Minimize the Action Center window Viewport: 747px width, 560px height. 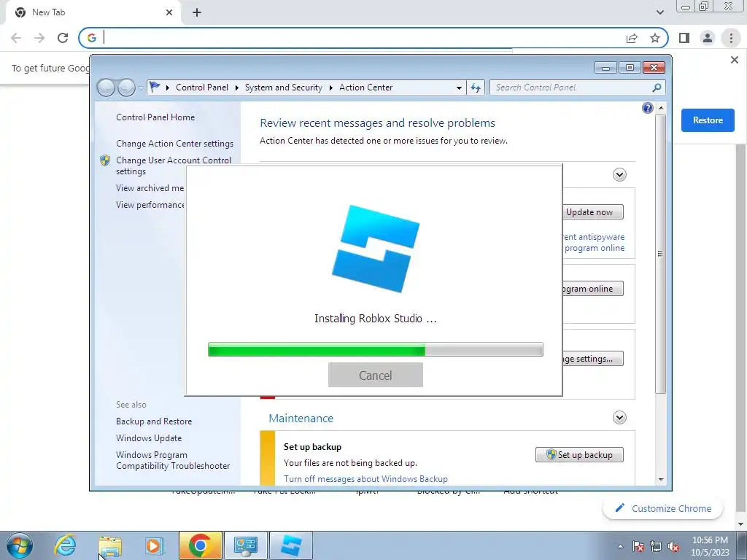(x=605, y=68)
